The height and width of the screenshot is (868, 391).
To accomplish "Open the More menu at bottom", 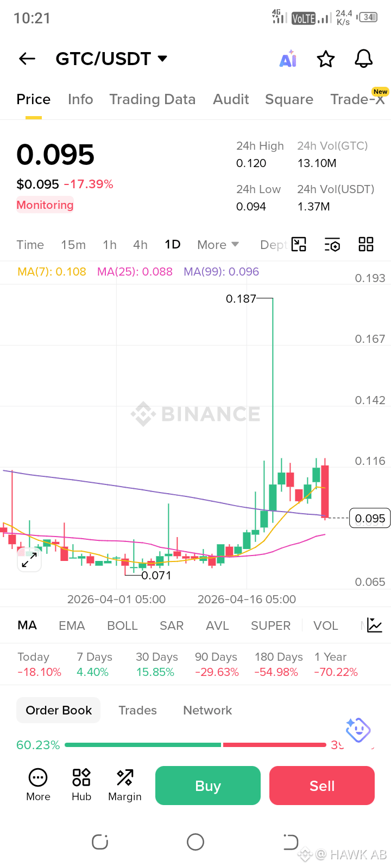I will 38,785.
